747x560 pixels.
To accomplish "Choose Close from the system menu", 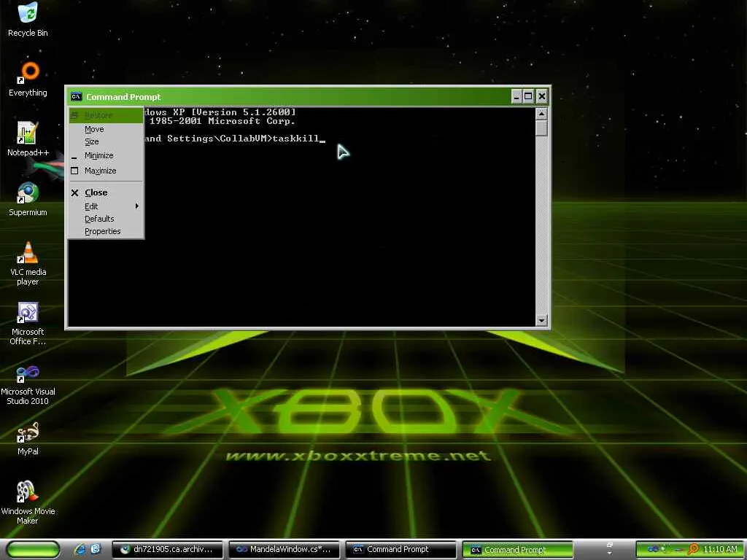I will pyautogui.click(x=106, y=192).
